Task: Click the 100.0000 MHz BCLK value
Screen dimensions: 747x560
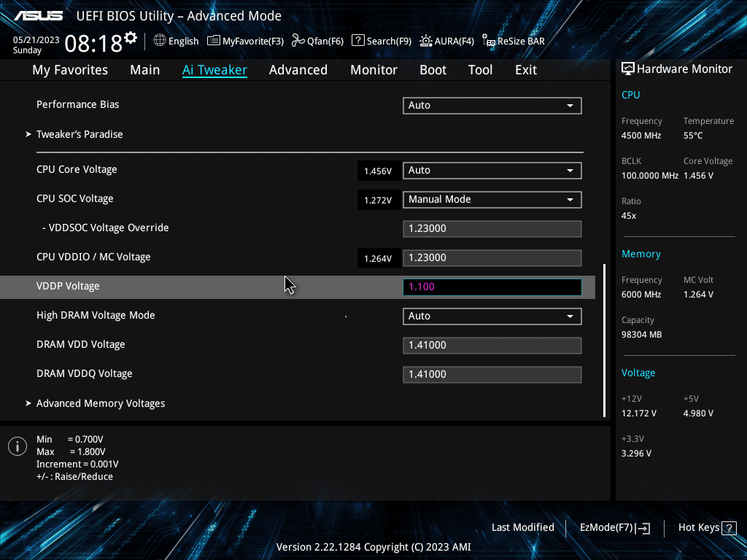Action: coord(650,176)
